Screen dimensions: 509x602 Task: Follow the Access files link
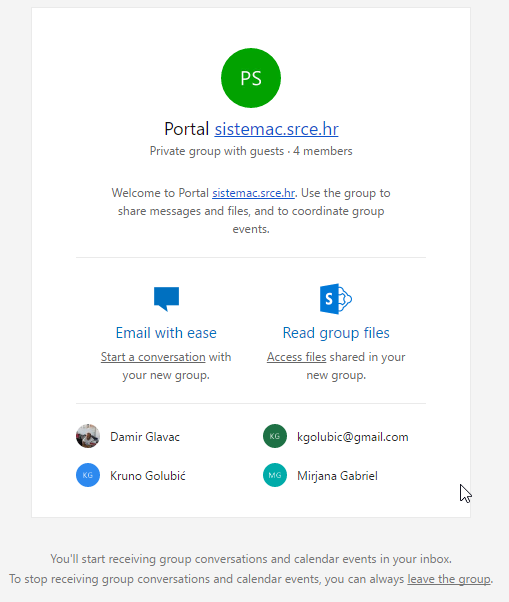[x=296, y=357]
